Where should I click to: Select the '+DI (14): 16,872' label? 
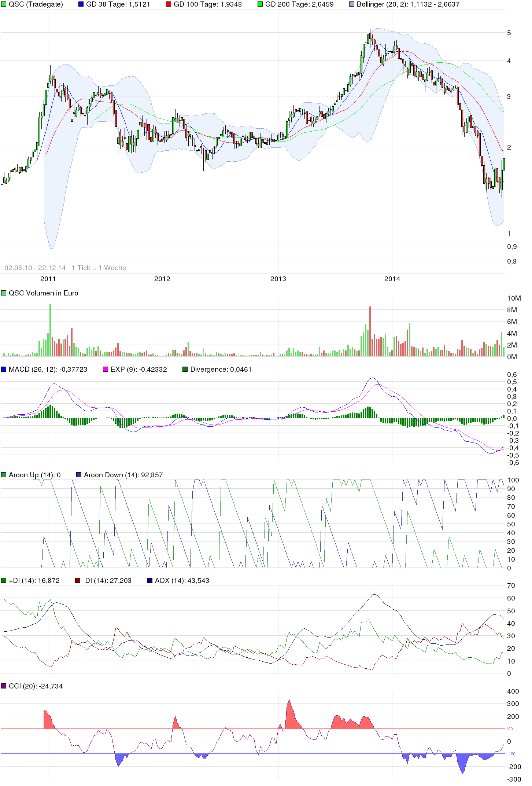[34, 580]
